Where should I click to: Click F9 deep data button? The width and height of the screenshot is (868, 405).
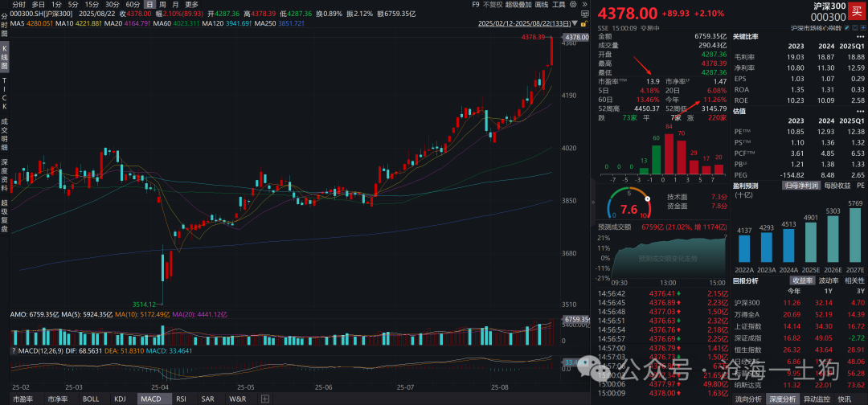pyautogui.click(x=476, y=4)
